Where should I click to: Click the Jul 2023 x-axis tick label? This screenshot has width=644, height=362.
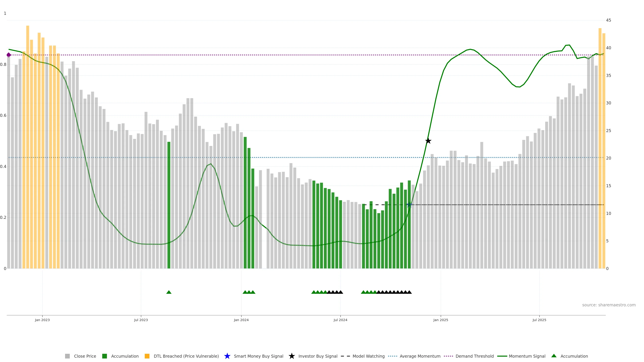(141, 320)
